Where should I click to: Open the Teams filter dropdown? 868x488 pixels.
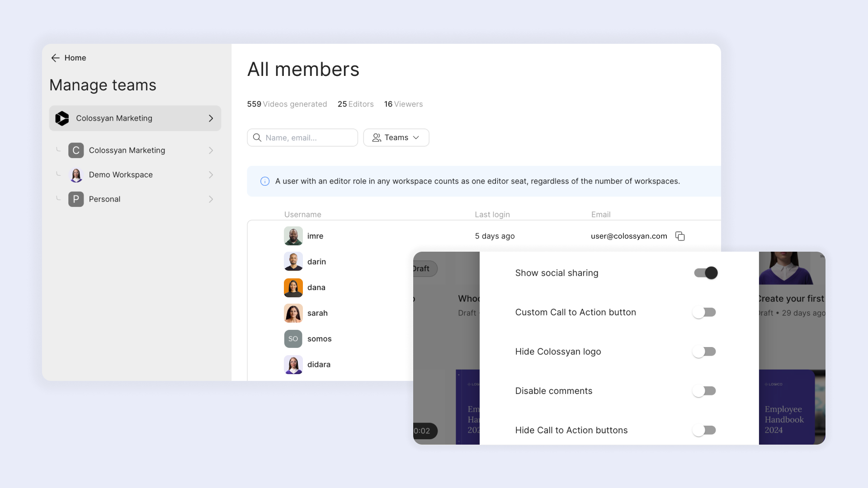coord(396,138)
